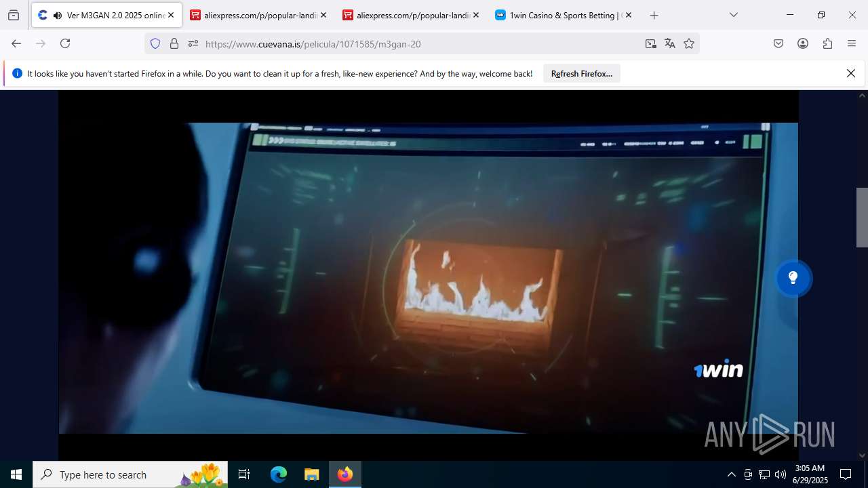
Task: Open network status tray icon
Action: point(764,474)
